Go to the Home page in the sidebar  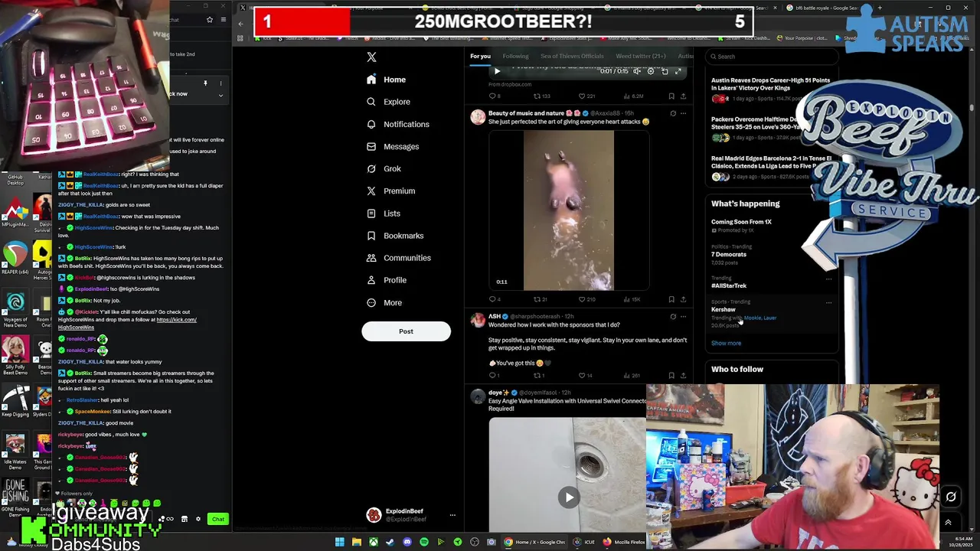click(387, 80)
